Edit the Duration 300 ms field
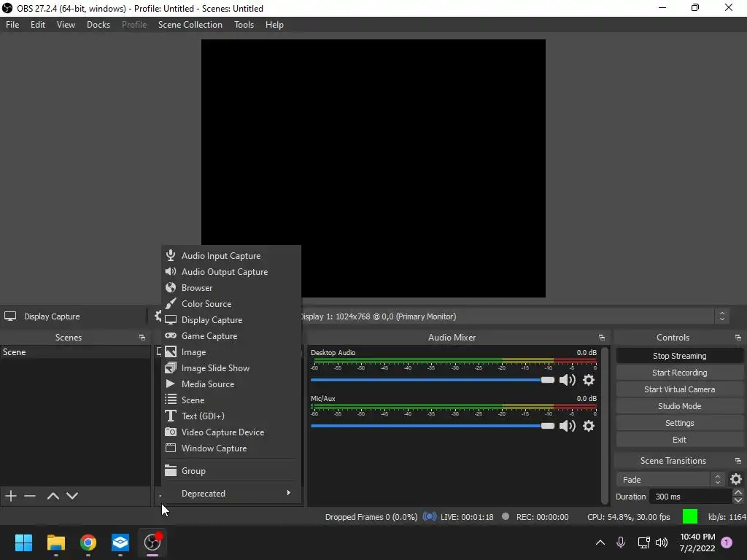The image size is (747, 560). coord(691,496)
